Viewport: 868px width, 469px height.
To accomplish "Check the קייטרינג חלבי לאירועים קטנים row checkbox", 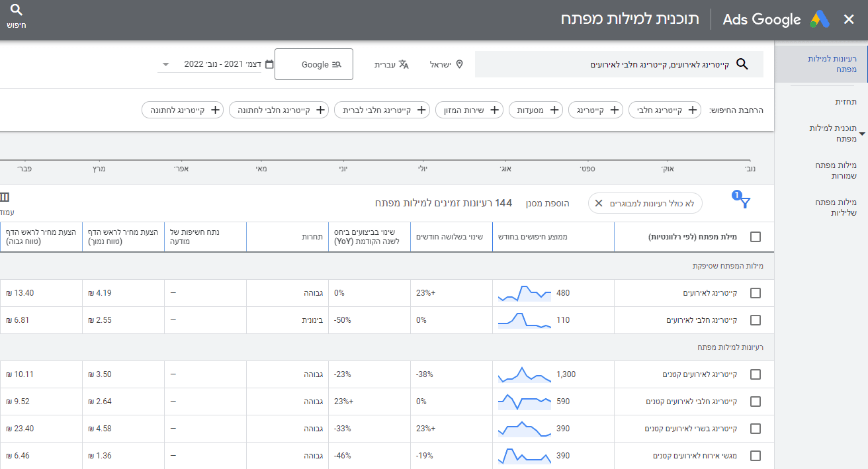I will [x=756, y=402].
